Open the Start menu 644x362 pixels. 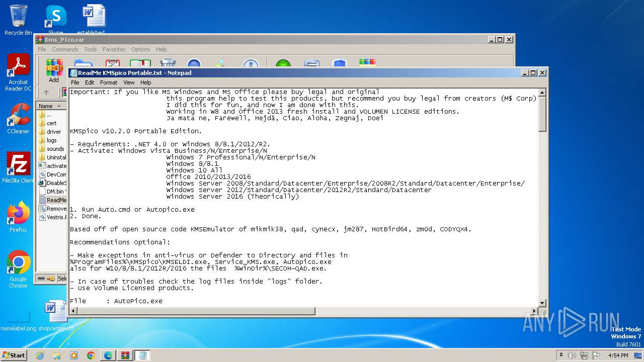pyautogui.click(x=14, y=355)
